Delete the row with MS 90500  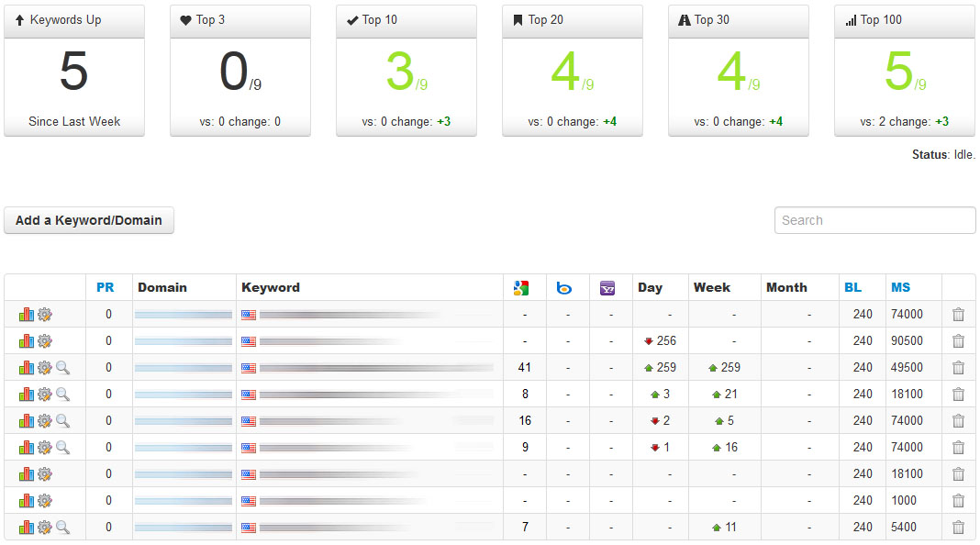958,341
